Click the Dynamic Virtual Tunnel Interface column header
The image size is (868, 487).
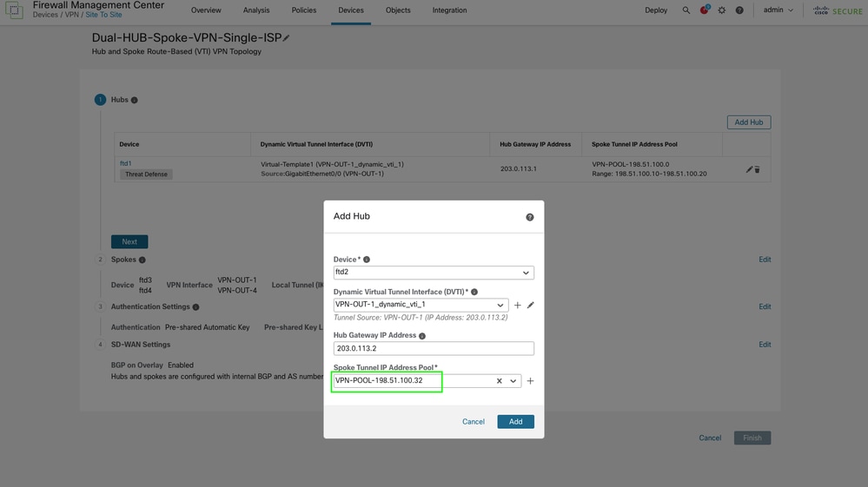click(x=316, y=144)
